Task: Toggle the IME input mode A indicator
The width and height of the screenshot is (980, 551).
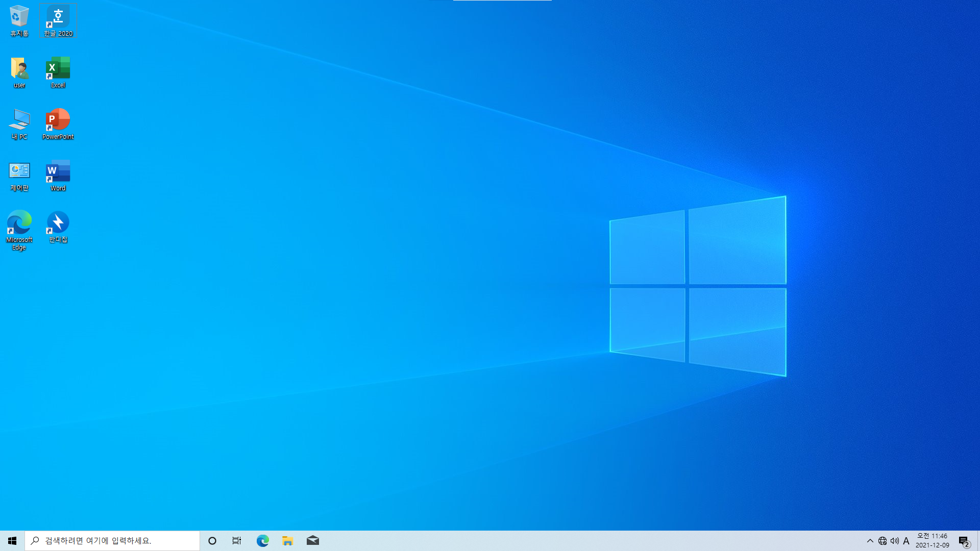Action: pyautogui.click(x=906, y=541)
